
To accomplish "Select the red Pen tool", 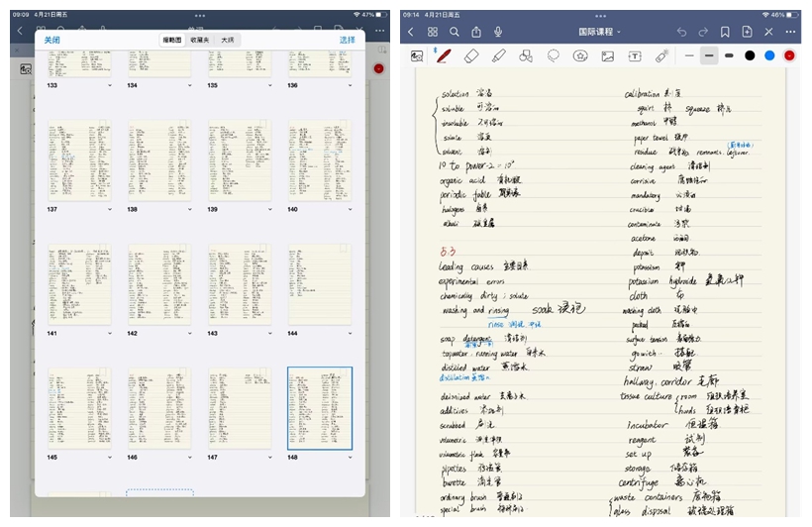I will point(444,55).
